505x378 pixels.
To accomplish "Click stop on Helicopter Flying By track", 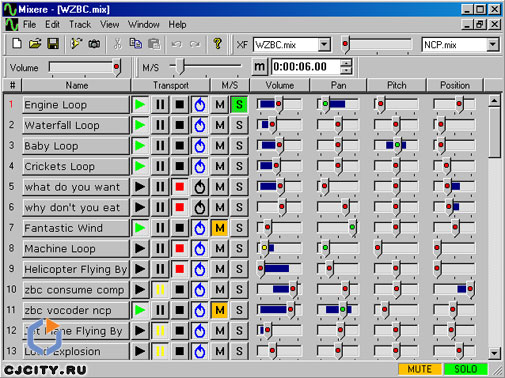I will tap(180, 269).
